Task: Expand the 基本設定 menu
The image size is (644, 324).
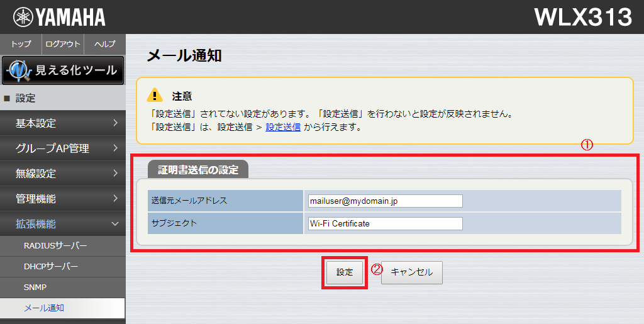Action: click(63, 123)
